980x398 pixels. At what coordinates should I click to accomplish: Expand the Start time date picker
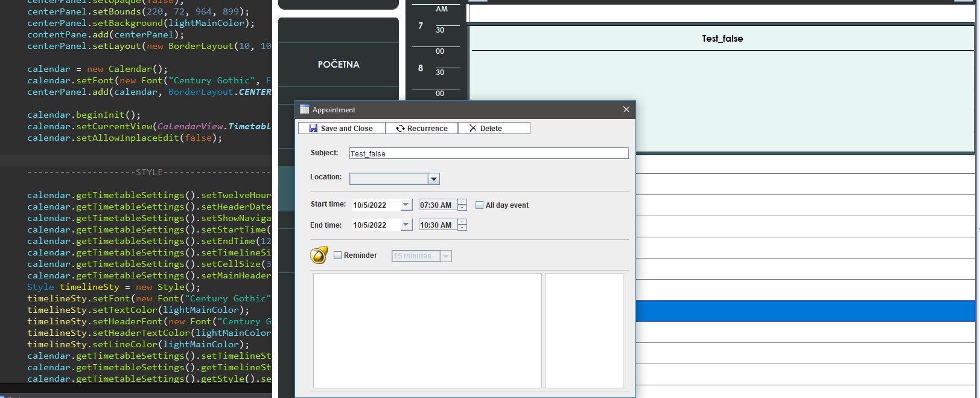(406, 205)
